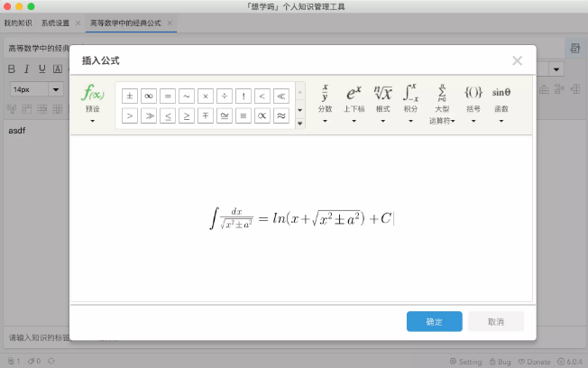Image resolution: width=588 pixels, height=368 pixels.
Task: Insert the plus-minus symbol
Action: [130, 96]
